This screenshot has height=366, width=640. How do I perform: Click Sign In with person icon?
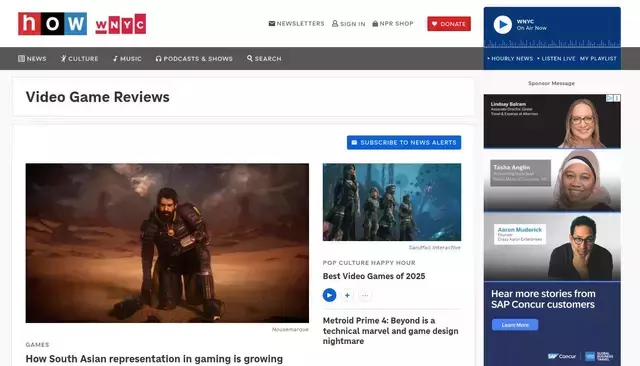point(349,24)
